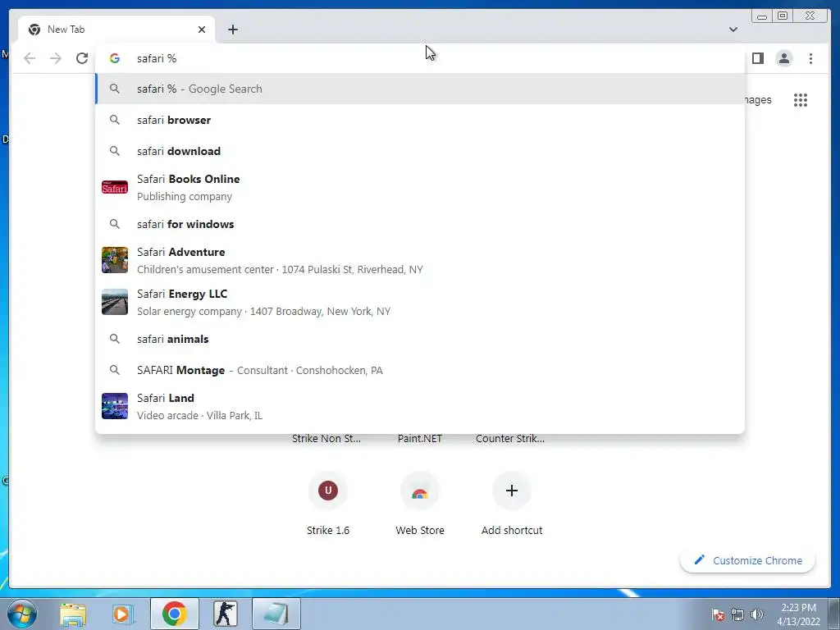840x630 pixels.
Task: Select Safari Energy LLC suggestion
Action: pyautogui.click(x=420, y=302)
